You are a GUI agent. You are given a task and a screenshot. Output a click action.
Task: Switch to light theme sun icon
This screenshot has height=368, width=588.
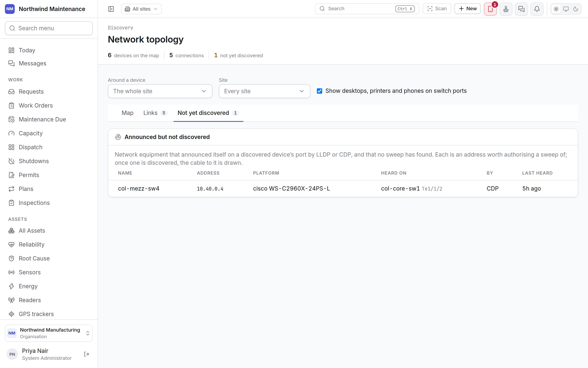pyautogui.click(x=556, y=9)
